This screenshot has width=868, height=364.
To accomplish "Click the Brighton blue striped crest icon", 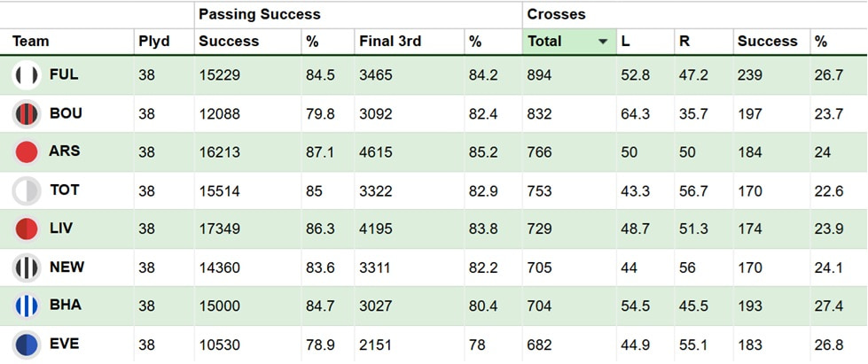I will (x=27, y=306).
